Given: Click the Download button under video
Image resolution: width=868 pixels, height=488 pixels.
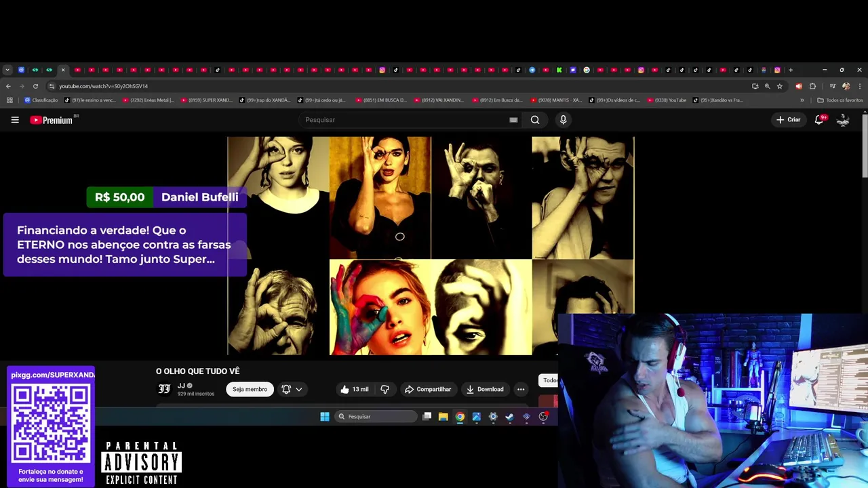Looking at the screenshot, I should coord(485,389).
